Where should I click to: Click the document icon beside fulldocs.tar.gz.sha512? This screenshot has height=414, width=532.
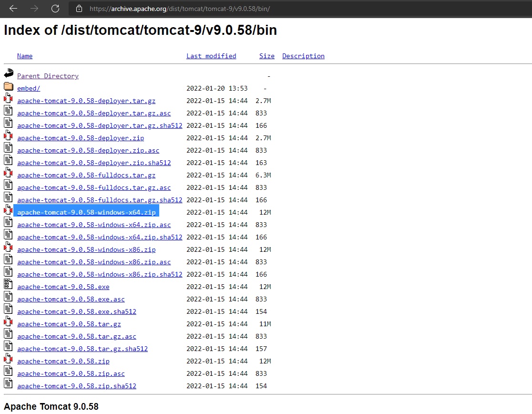tap(9, 197)
